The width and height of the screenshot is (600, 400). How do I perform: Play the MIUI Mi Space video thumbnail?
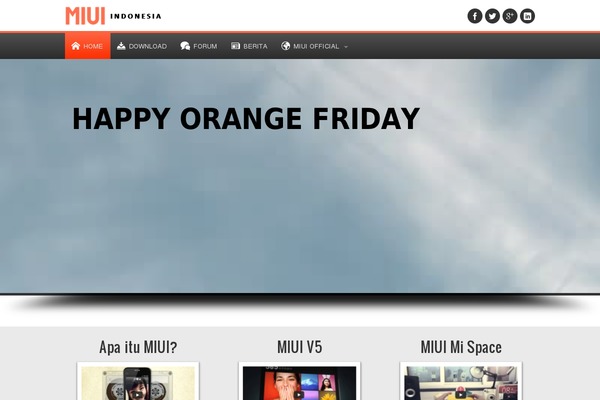point(461,383)
